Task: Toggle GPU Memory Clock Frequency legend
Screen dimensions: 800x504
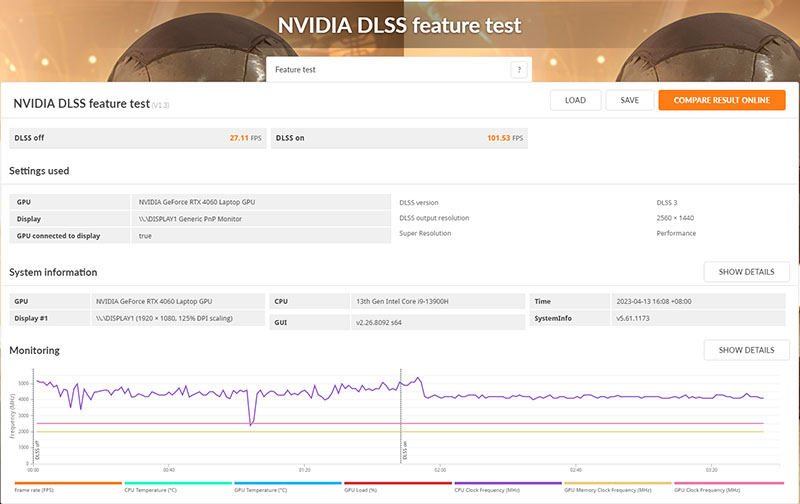Action: point(616,484)
